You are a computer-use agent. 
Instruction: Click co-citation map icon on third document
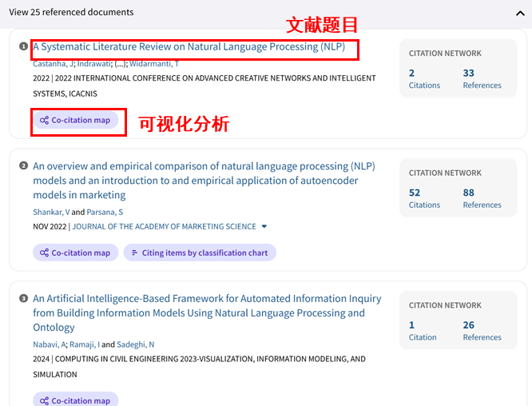point(45,400)
